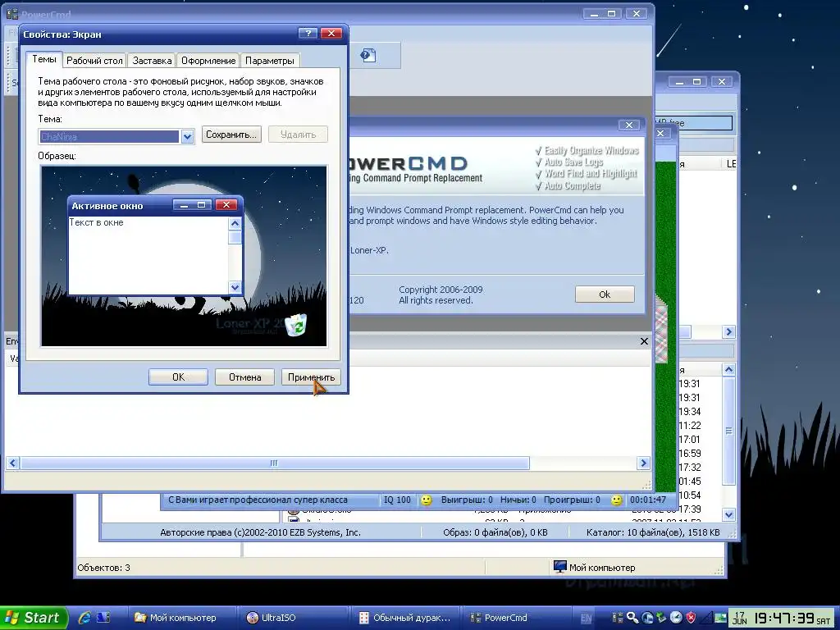Click the computer icon in the Мой компьютер status bar
Viewport: 840px width, 630px height.
point(559,567)
